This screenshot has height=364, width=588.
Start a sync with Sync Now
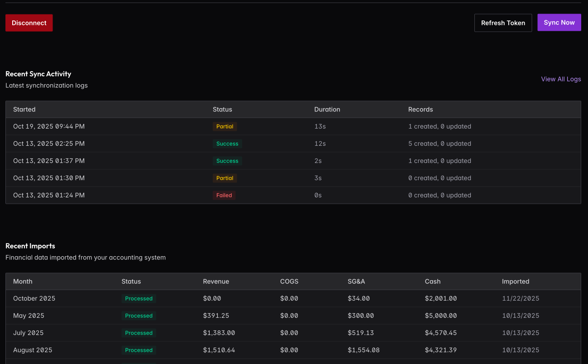pos(559,23)
